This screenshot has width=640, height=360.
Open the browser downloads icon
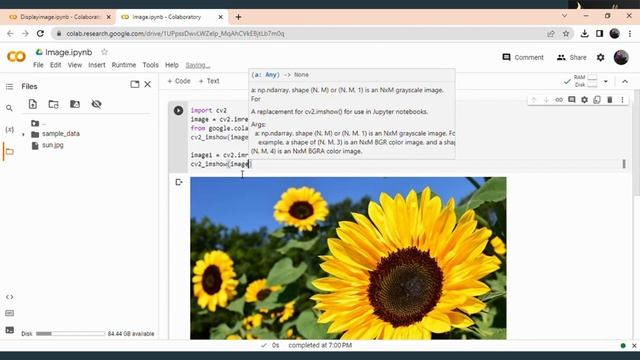(584, 33)
